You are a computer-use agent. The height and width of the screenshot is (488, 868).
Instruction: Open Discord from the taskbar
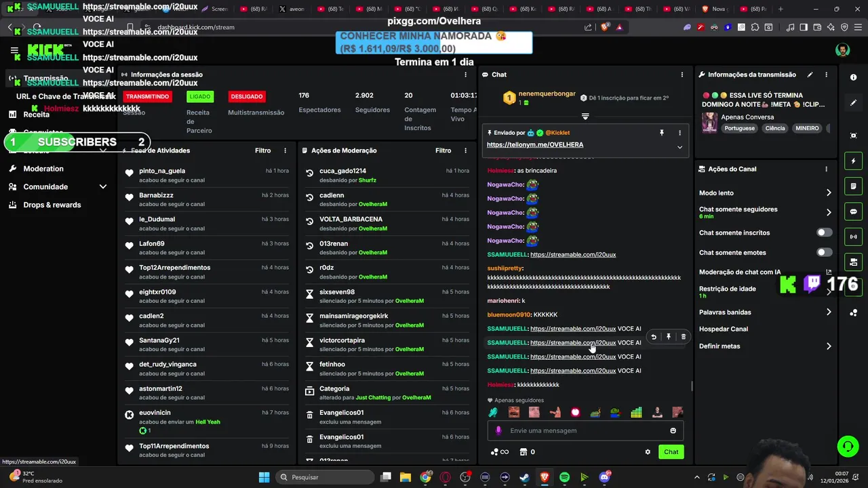[x=604, y=477]
